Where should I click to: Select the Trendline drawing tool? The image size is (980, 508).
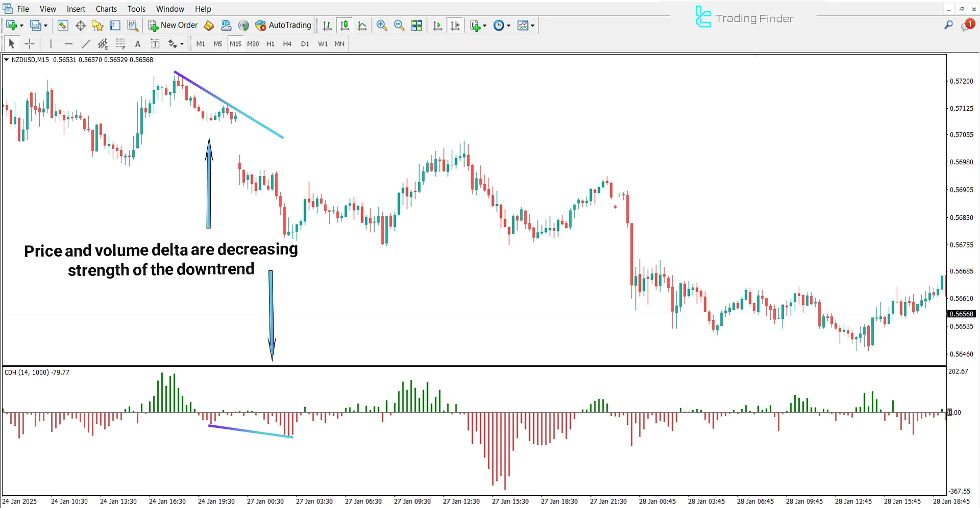(x=86, y=44)
